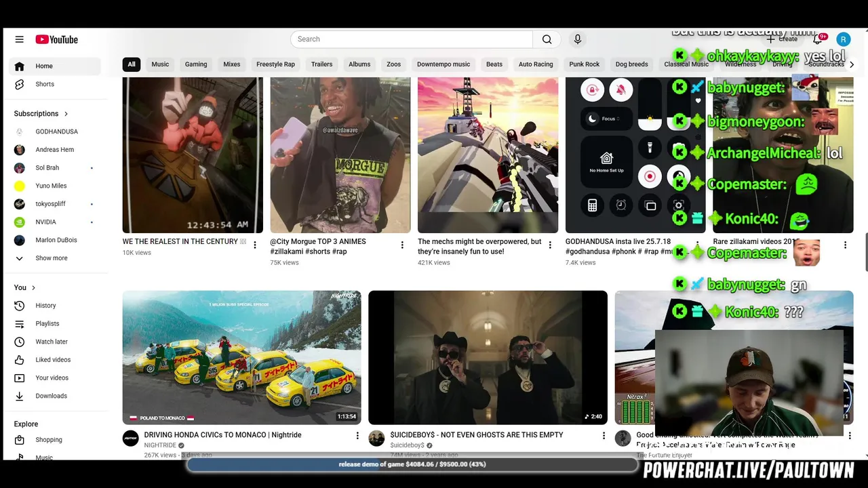
Task: Select the Punk Rock chip
Action: click(x=585, y=64)
